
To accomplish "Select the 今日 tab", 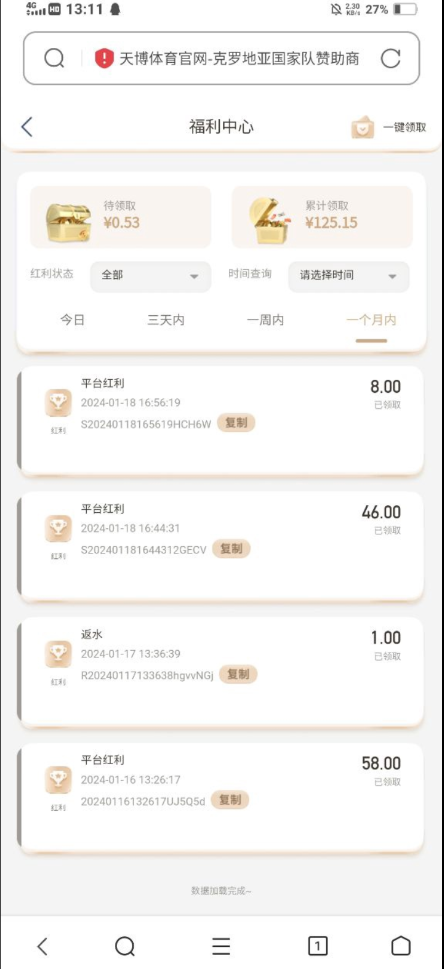I will [x=72, y=320].
